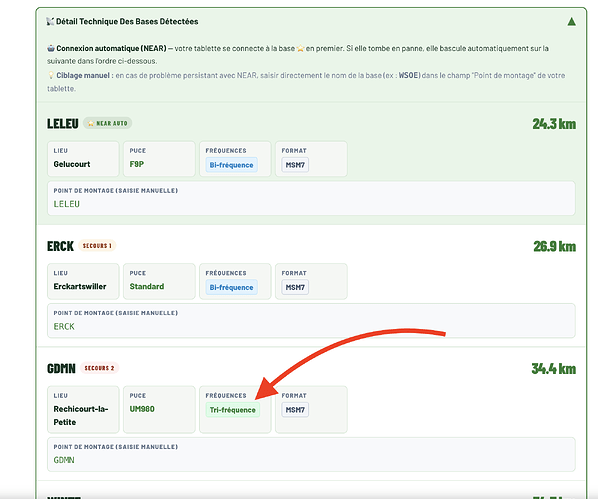Click the MSM7 format tag for GDMN
The image size is (598, 499).
click(x=295, y=410)
